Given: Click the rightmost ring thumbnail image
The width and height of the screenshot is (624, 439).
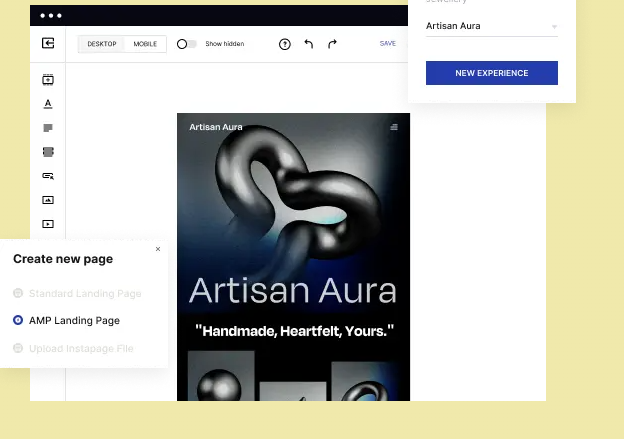Looking at the screenshot, I should tap(365, 381).
